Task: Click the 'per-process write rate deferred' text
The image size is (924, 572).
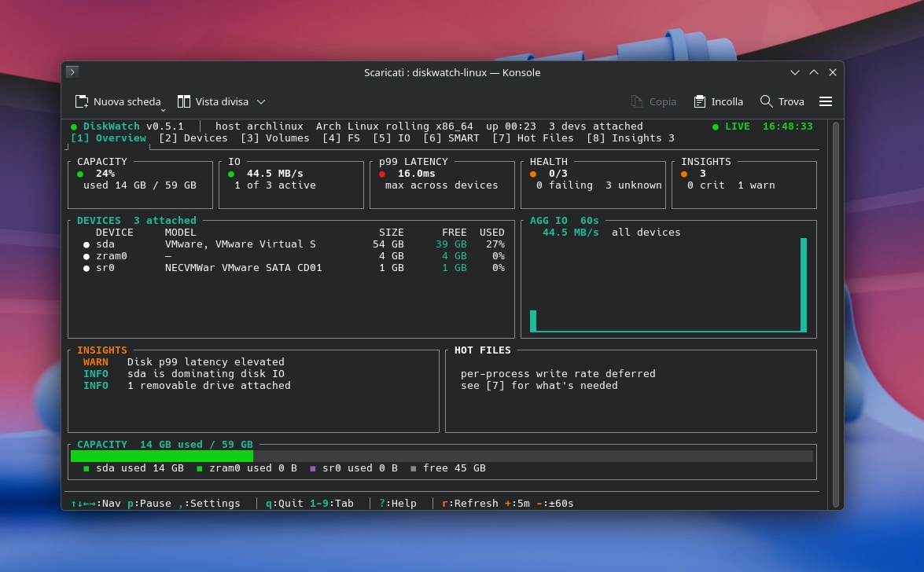Action: tap(558, 373)
